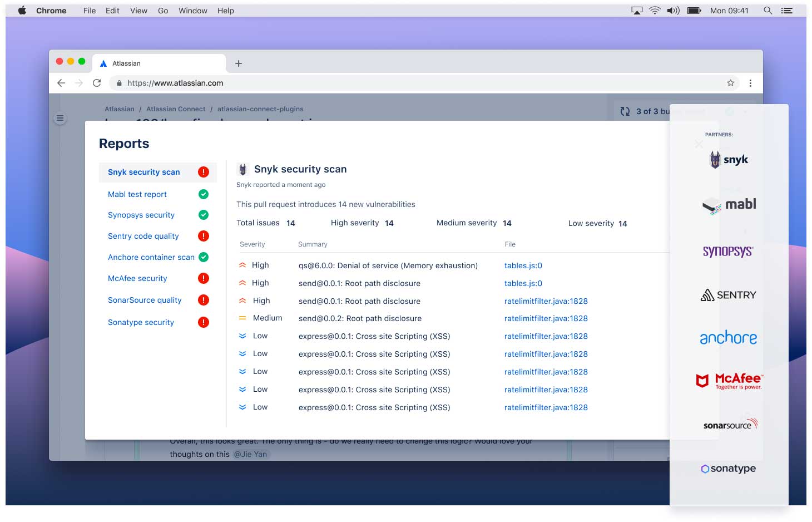The width and height of the screenshot is (812, 522).
Task: Open the Chrome application menu
Action: 51,11
